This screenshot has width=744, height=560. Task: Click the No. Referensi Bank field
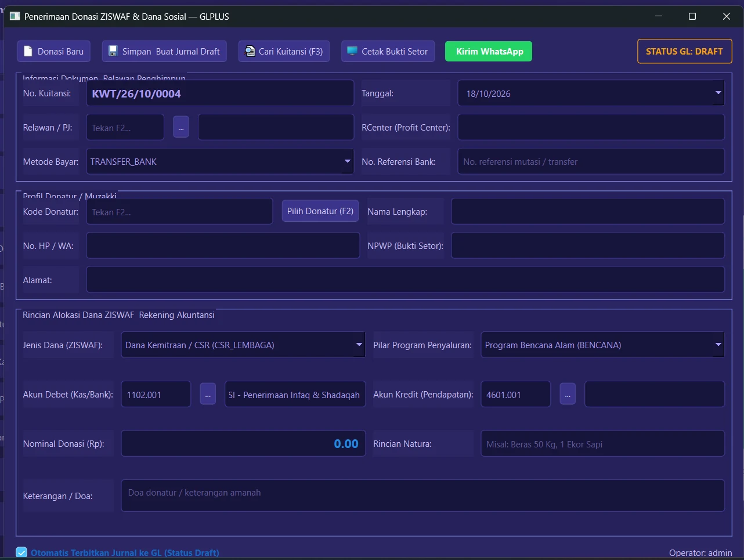coord(591,161)
